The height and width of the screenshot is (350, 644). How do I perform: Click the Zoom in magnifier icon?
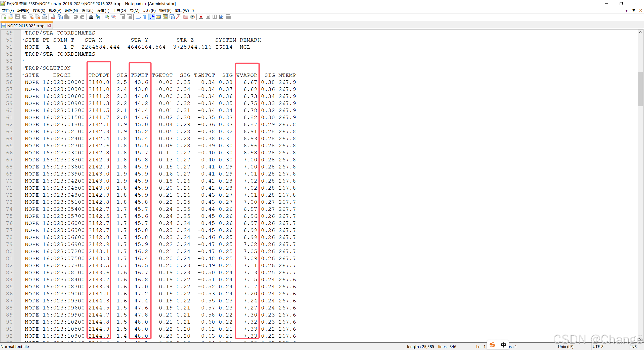tap(107, 17)
